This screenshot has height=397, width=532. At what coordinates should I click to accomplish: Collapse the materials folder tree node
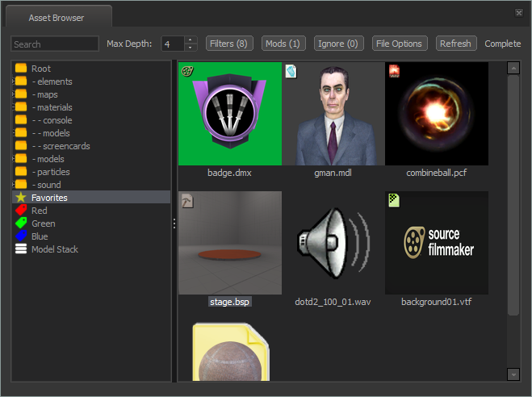(x=13, y=107)
